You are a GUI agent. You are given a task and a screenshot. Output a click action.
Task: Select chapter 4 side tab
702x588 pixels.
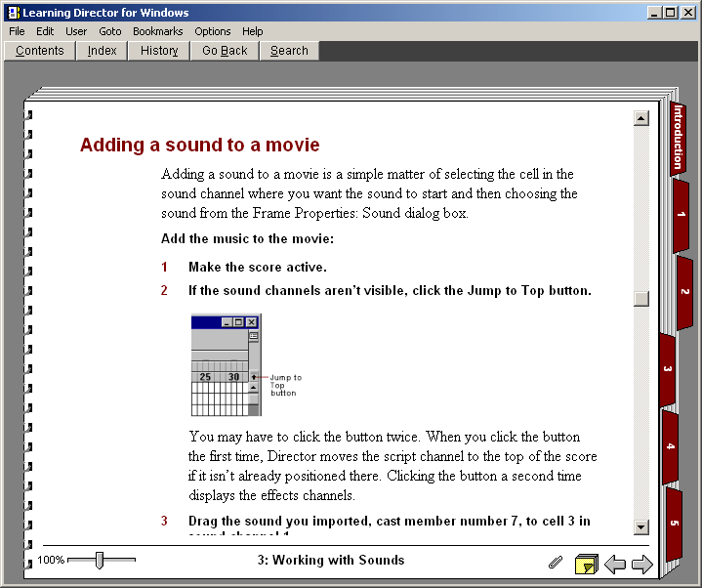tap(670, 446)
